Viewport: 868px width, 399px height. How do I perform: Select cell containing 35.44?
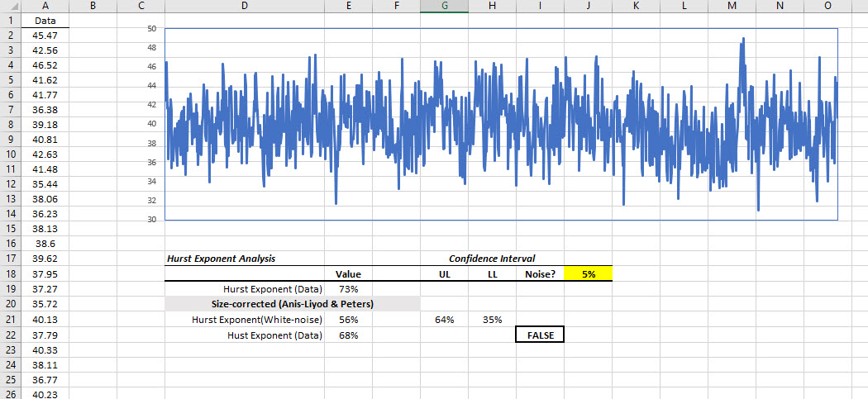pos(45,183)
